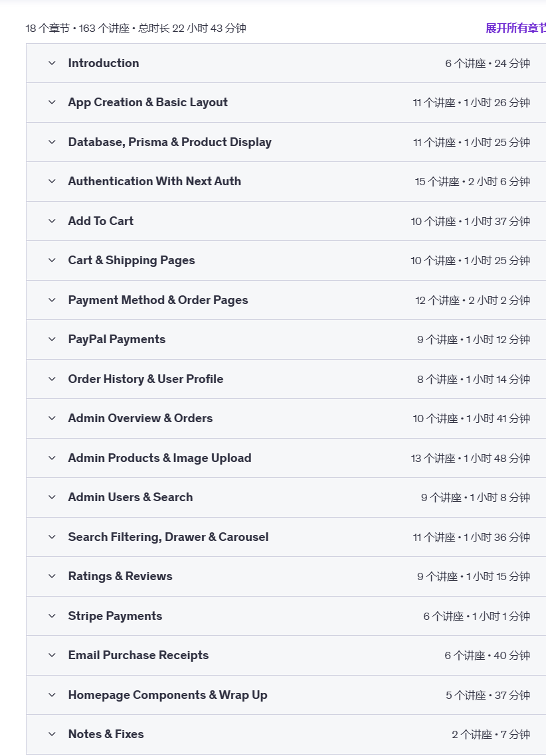Expand the PayPal Payments chevron
This screenshot has width=546, height=756.
pyautogui.click(x=52, y=339)
